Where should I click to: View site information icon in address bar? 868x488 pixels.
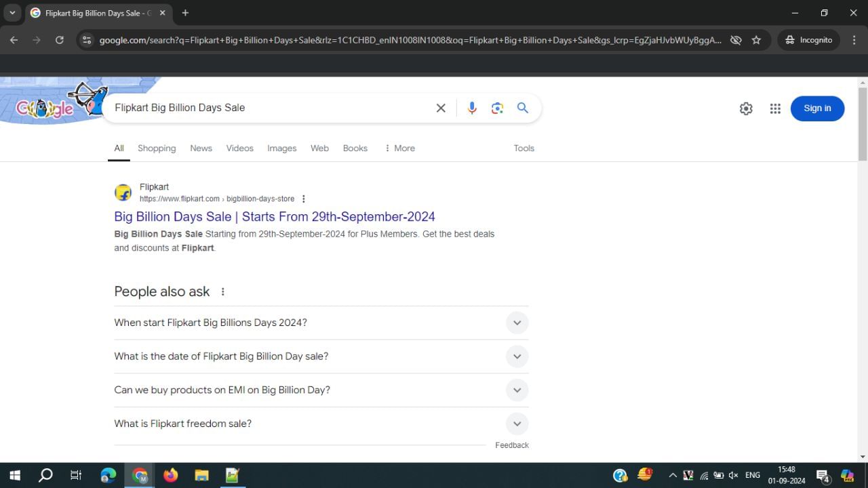tap(86, 40)
